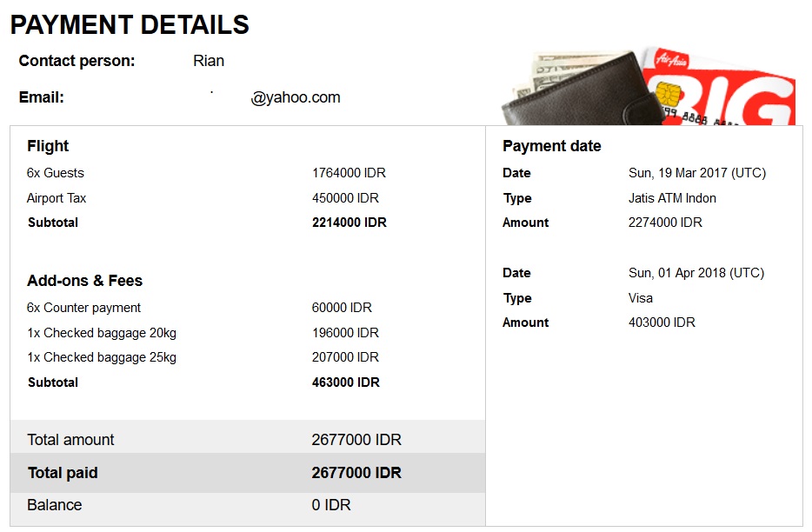Click the Payment date heading
The image size is (812, 532).
pyautogui.click(x=551, y=146)
